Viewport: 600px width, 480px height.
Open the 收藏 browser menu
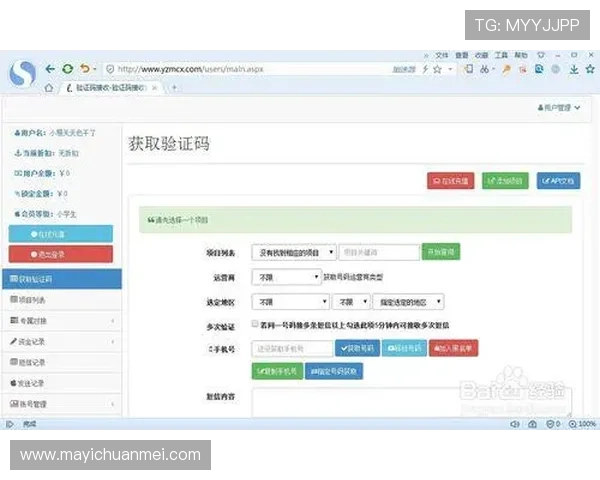click(x=481, y=56)
